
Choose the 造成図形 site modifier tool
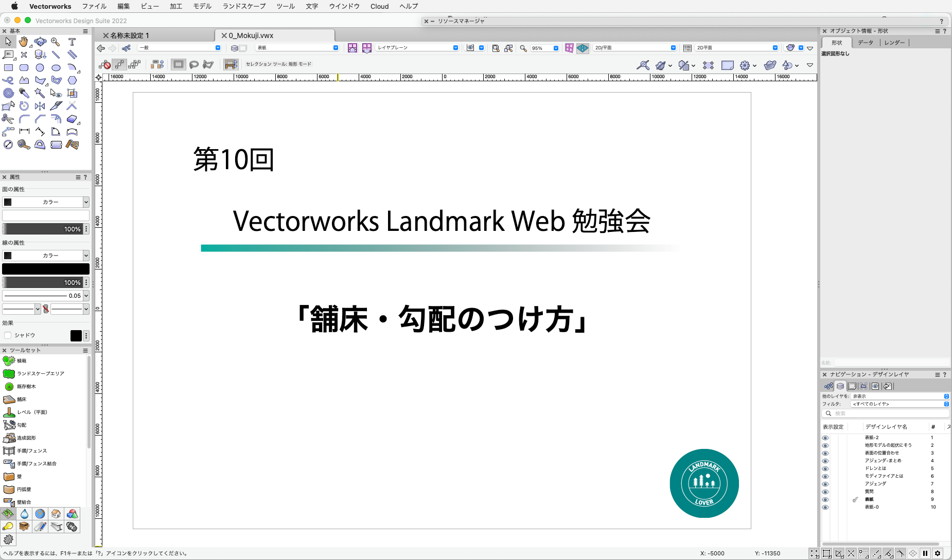[20, 438]
